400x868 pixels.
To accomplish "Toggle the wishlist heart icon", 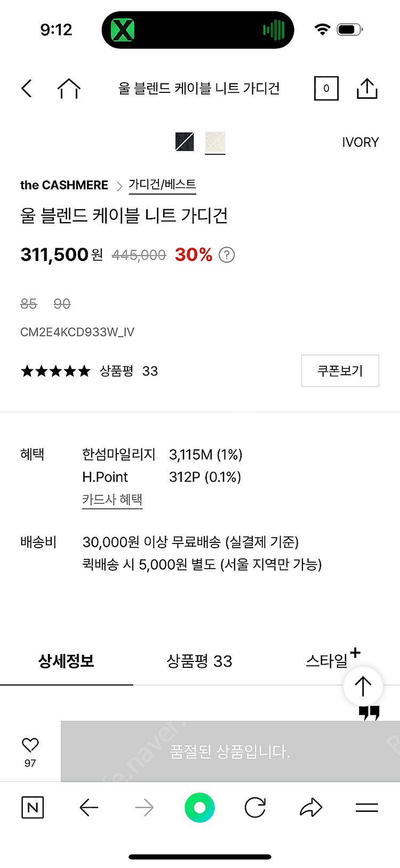I will click(x=30, y=745).
